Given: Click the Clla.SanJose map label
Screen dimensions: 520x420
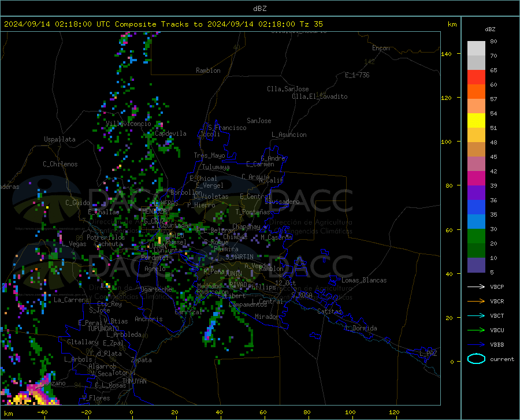Looking at the screenshot, I should [288, 89].
